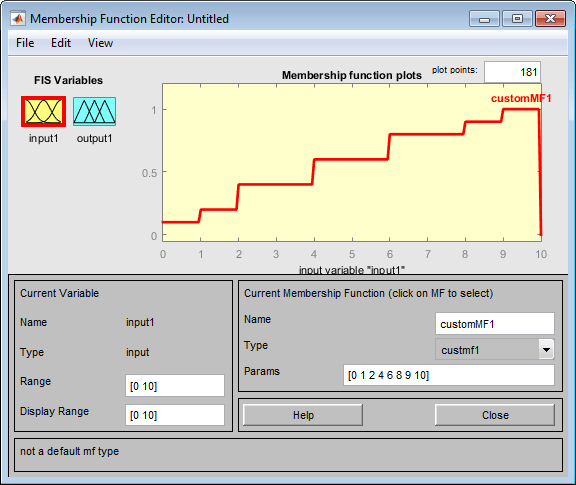Edit the Range field
Screen dimensions: 576x485
pos(175,386)
